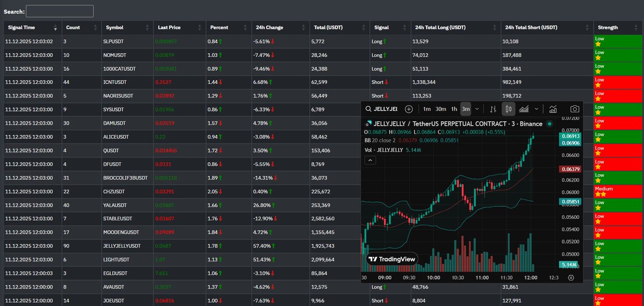Click the 57.40% 24h change value
Viewport: 644px width, 306px height.
pos(262,245)
